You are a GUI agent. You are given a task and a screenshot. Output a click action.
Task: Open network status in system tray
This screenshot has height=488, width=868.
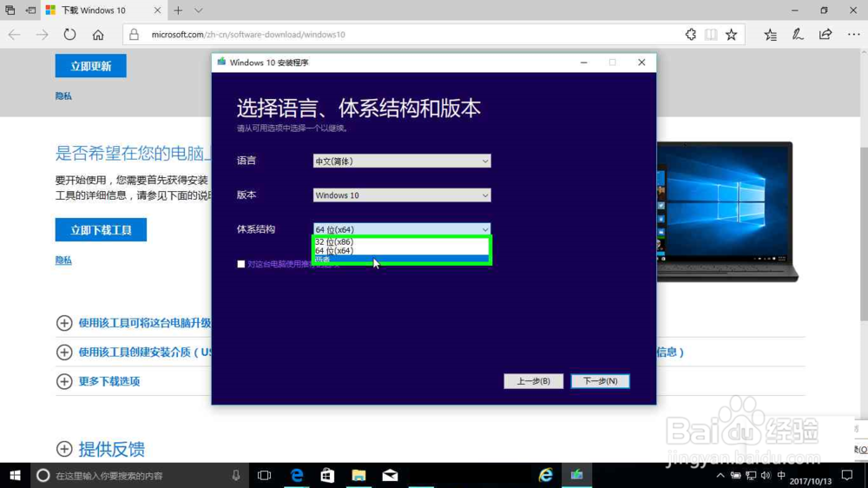click(751, 475)
